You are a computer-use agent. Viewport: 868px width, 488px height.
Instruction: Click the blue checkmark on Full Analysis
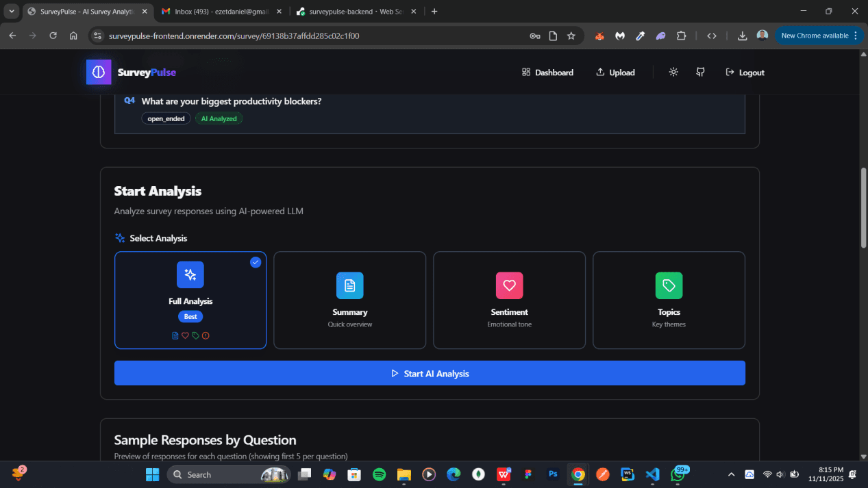pyautogui.click(x=256, y=262)
